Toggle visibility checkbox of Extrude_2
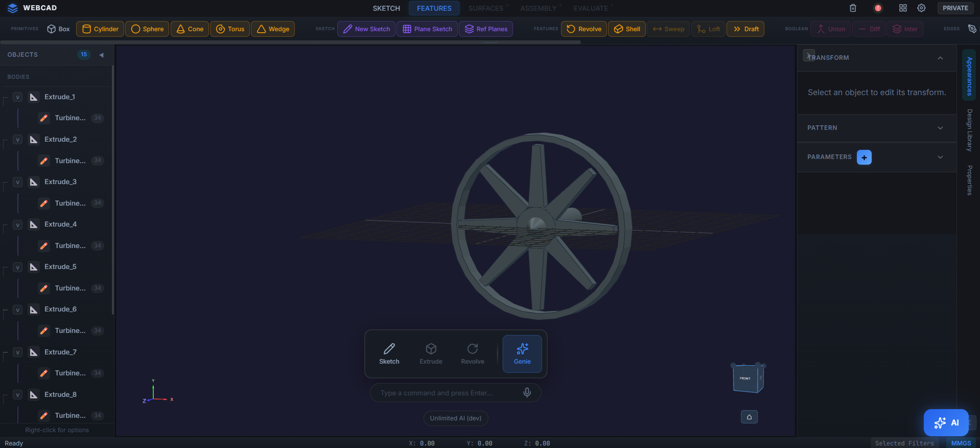This screenshot has width=980, height=448. [18, 140]
